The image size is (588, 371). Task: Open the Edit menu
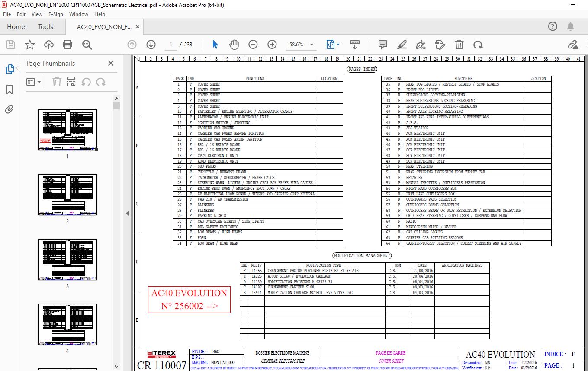tap(21, 14)
